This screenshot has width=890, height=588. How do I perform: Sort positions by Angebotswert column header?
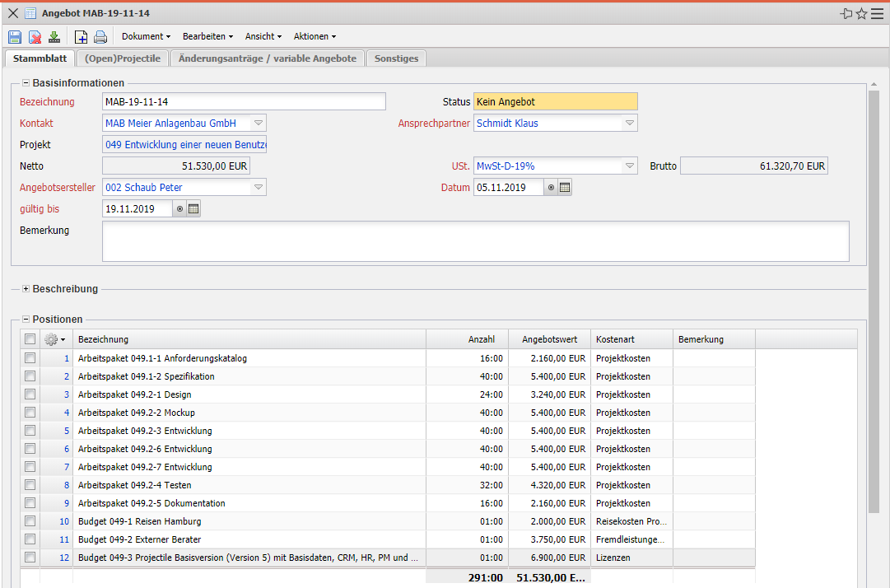pos(549,339)
